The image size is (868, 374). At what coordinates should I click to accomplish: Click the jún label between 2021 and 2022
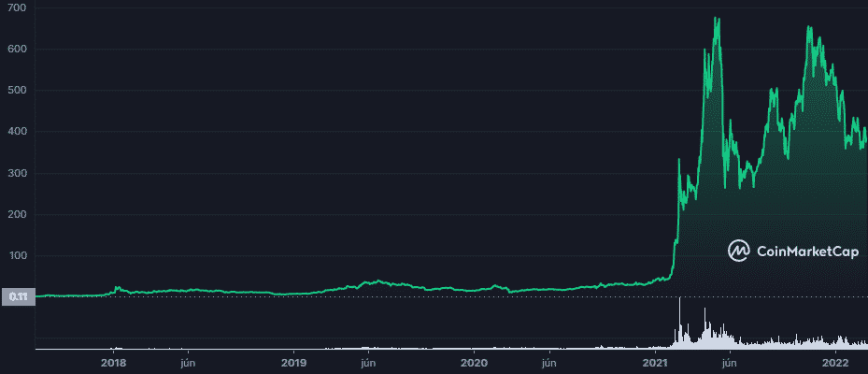731,362
